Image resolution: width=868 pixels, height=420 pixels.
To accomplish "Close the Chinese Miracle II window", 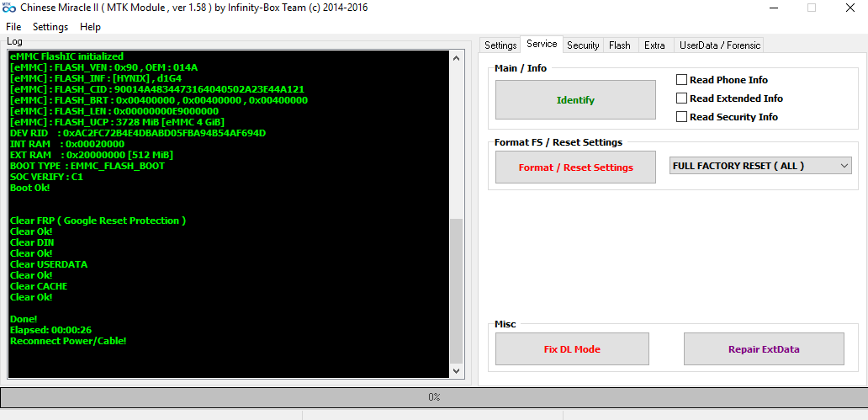I will click(x=849, y=8).
